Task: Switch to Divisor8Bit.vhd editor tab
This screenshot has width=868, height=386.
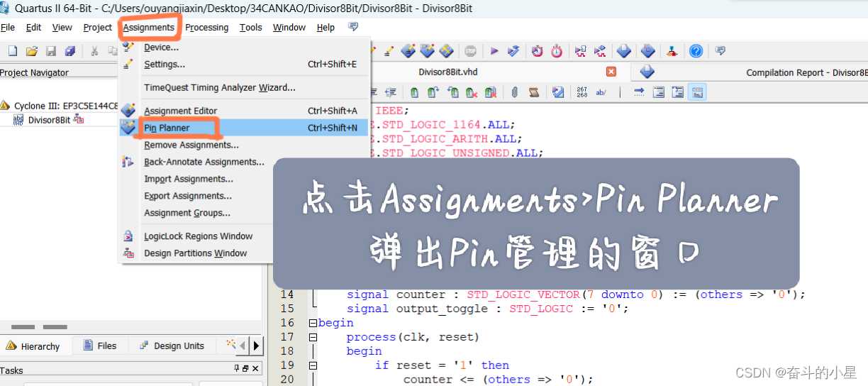Action: click(x=448, y=72)
